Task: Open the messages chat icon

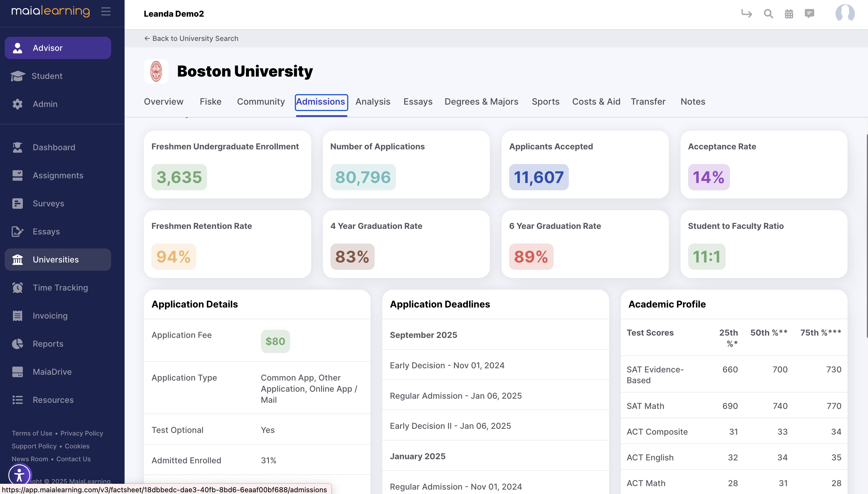Action: pos(809,13)
